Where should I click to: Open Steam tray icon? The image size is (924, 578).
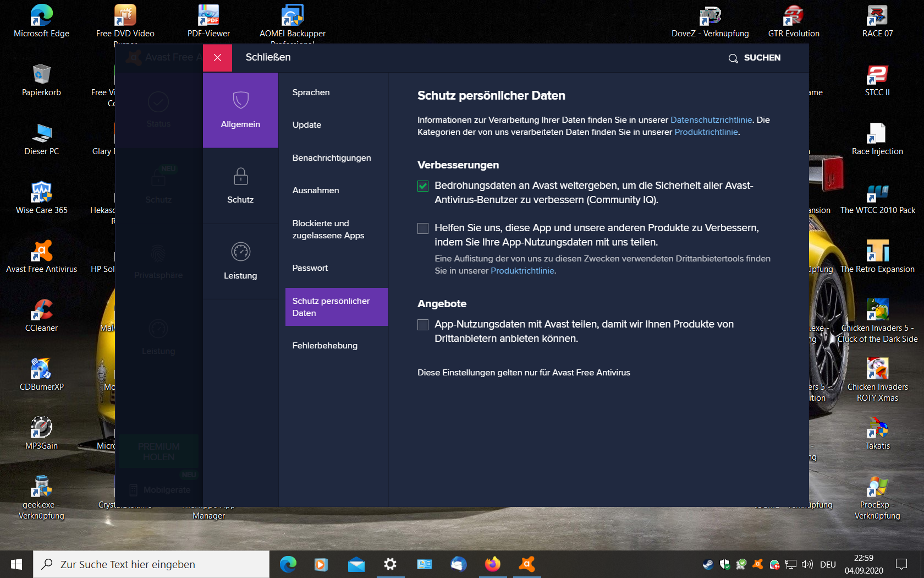708,564
